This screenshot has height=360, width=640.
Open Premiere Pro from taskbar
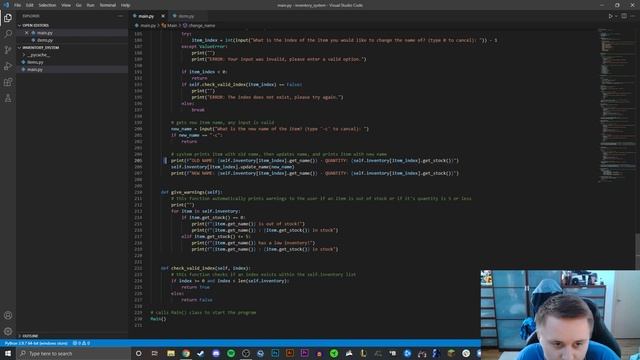coord(304,353)
